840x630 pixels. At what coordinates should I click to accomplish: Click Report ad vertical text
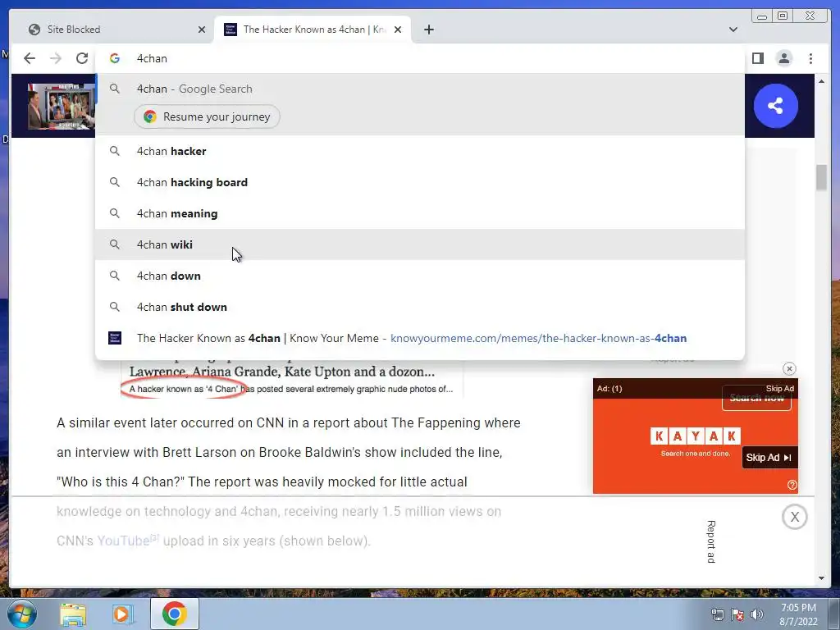[x=711, y=541]
